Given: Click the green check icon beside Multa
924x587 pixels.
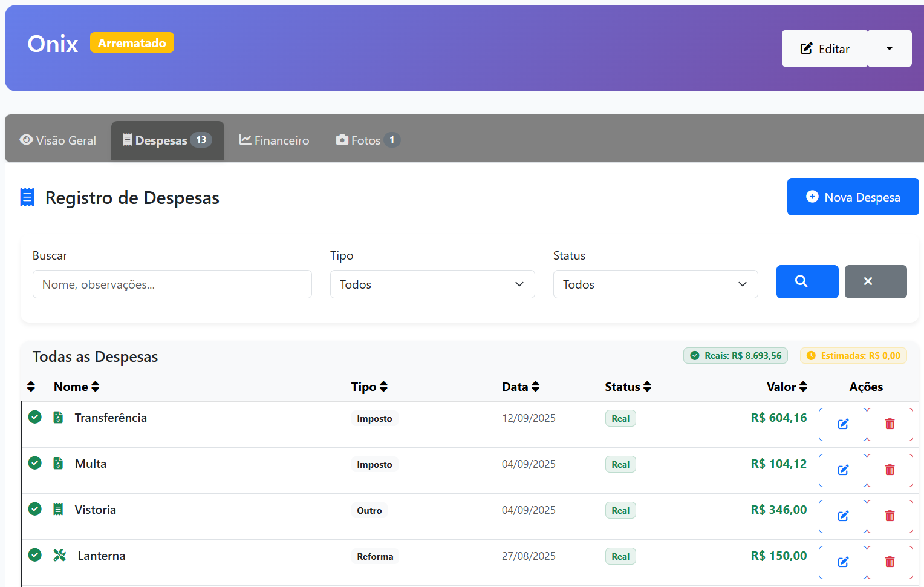Looking at the screenshot, I should [x=35, y=463].
